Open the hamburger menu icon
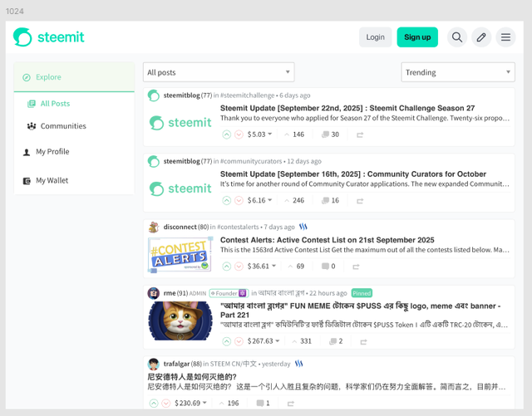The image size is (532, 416). [505, 37]
